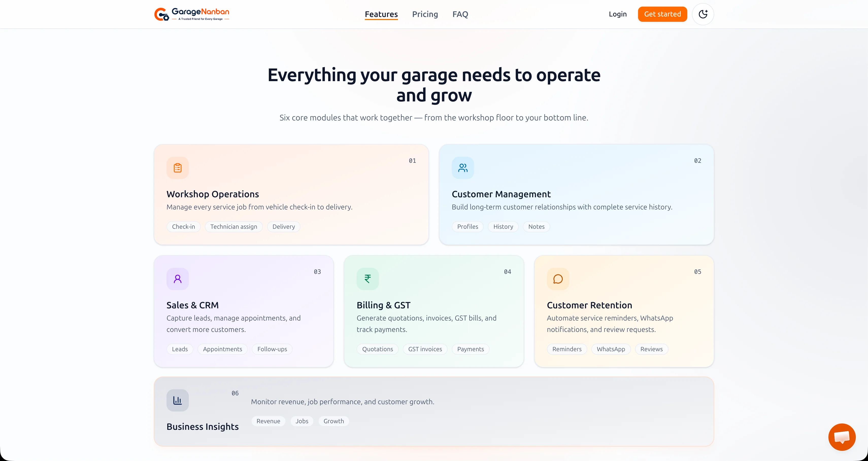Select the Payments tag
The width and height of the screenshot is (868, 461).
pyautogui.click(x=470, y=349)
